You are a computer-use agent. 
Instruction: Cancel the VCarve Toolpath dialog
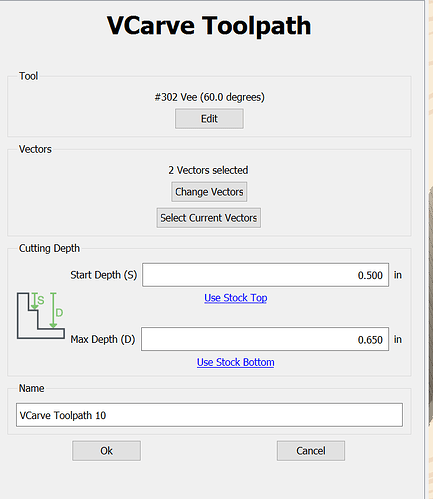(x=311, y=451)
